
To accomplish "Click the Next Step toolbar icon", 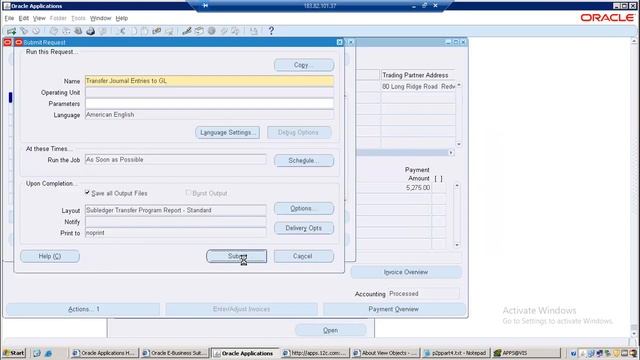I will point(66,31).
